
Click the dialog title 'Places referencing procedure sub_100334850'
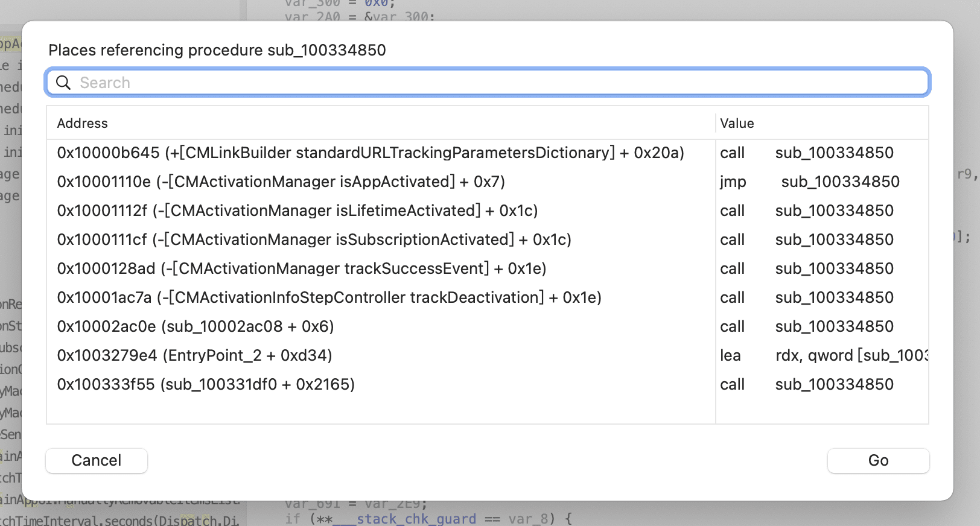pyautogui.click(x=217, y=50)
